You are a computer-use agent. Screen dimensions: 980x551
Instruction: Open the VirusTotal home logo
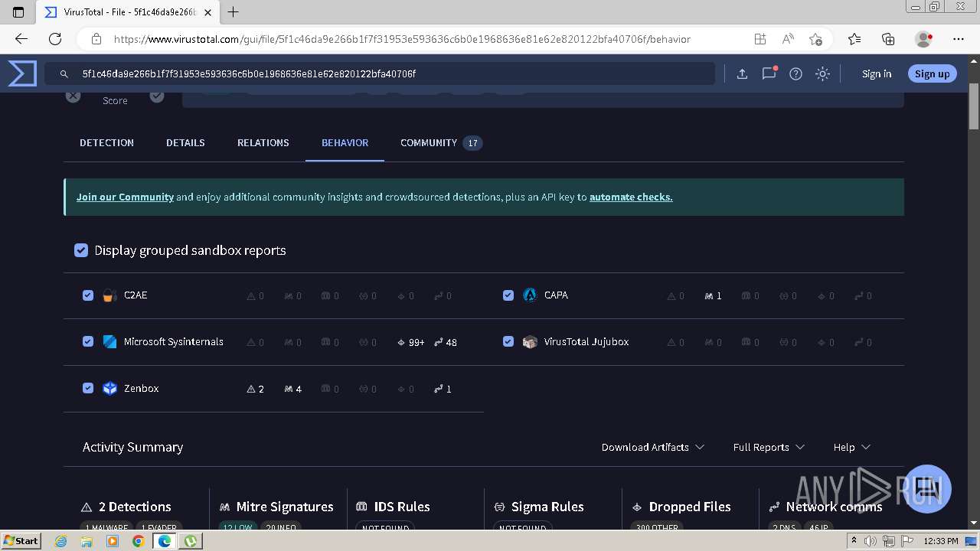21,73
